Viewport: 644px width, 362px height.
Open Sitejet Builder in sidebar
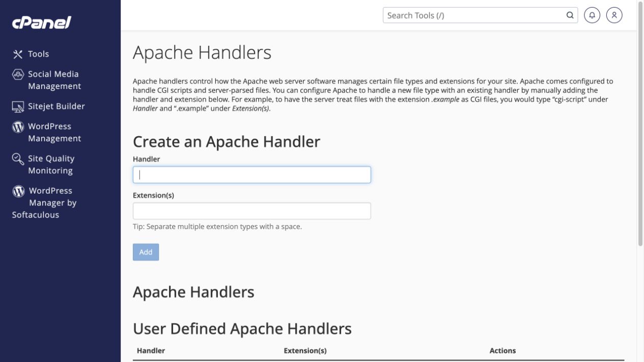tap(57, 106)
